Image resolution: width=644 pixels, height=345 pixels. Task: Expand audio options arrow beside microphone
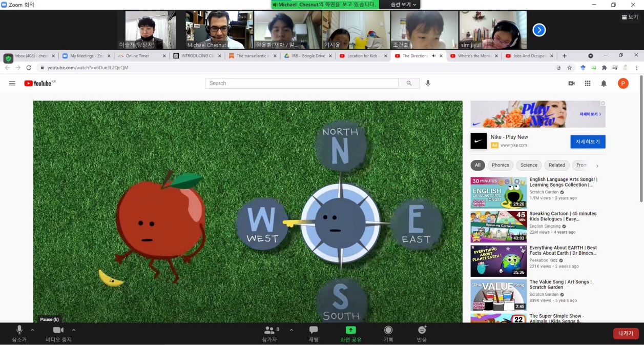click(x=33, y=330)
